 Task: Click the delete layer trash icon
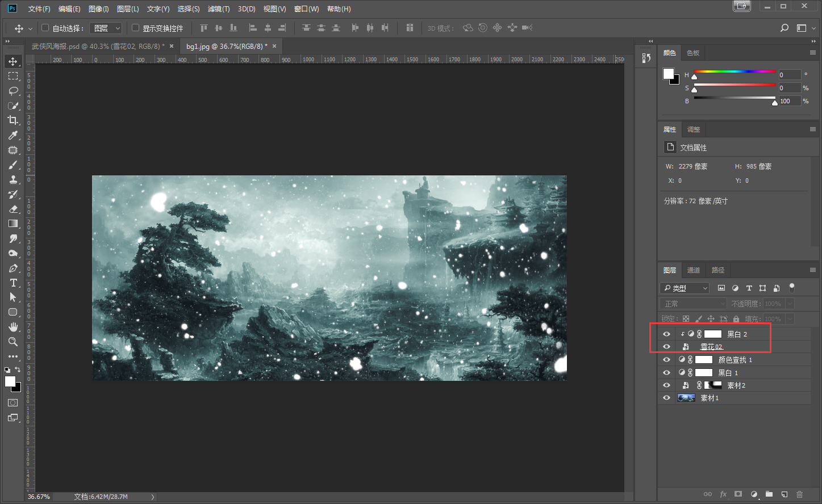point(800,494)
